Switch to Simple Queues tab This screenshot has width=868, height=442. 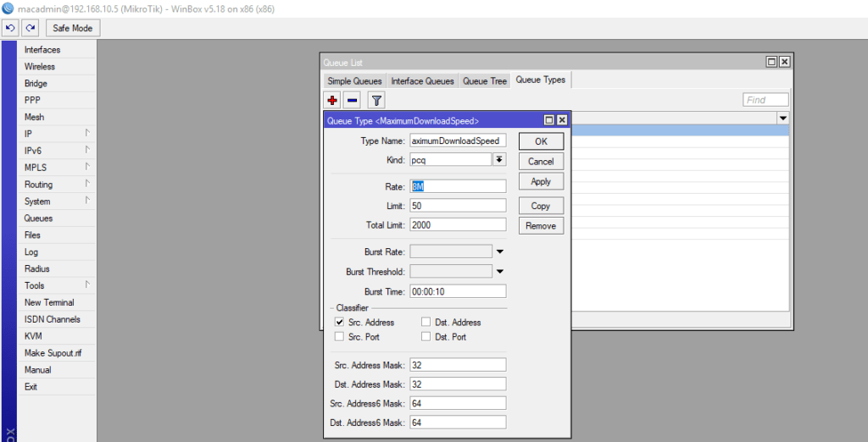click(x=354, y=80)
